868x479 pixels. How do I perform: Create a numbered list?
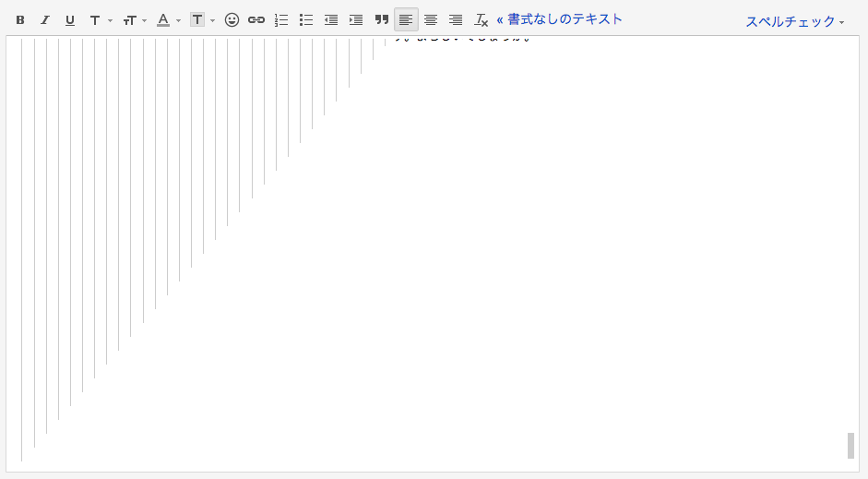click(281, 19)
